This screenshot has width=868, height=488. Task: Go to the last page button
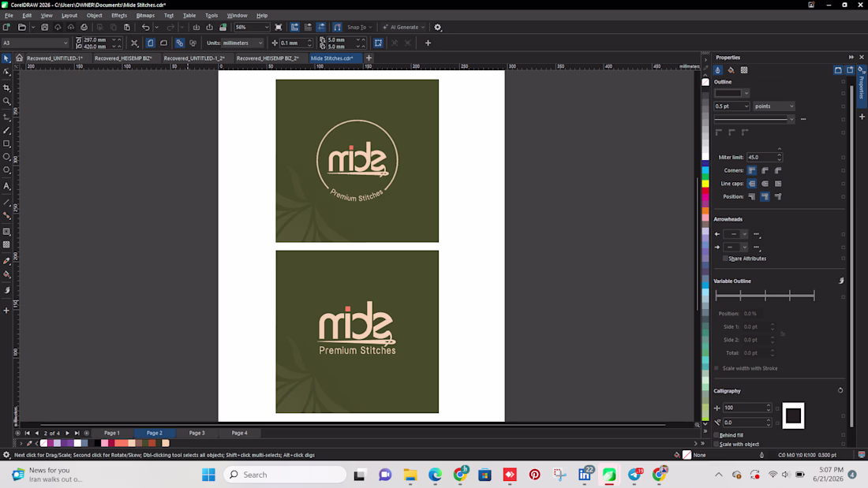coord(77,434)
